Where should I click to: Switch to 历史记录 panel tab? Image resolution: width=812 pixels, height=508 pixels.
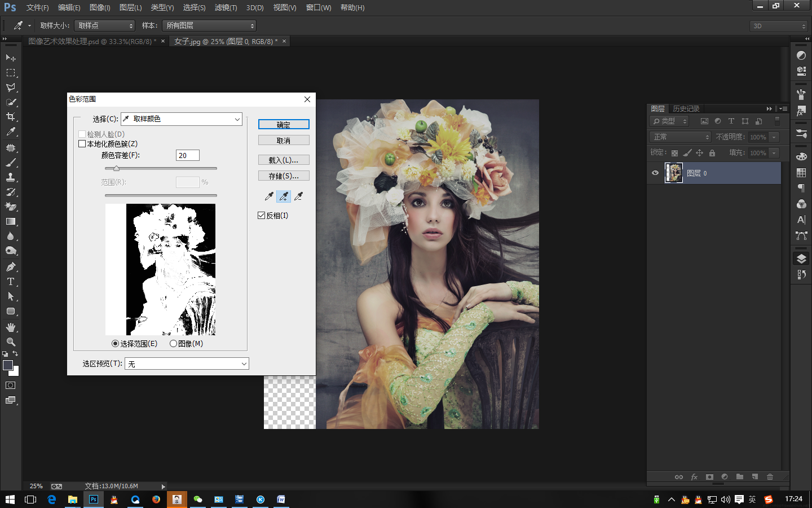pos(686,109)
